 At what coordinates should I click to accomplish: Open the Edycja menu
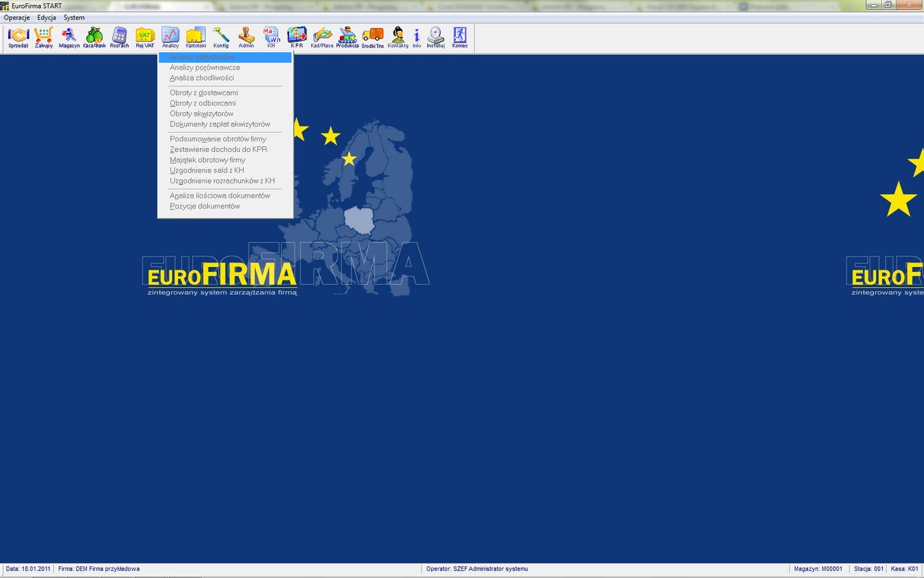click(x=47, y=18)
